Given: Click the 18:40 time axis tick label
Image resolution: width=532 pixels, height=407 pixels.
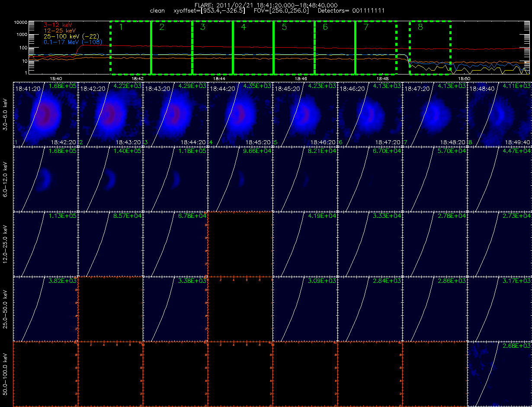Looking at the screenshot, I should coord(56,79).
